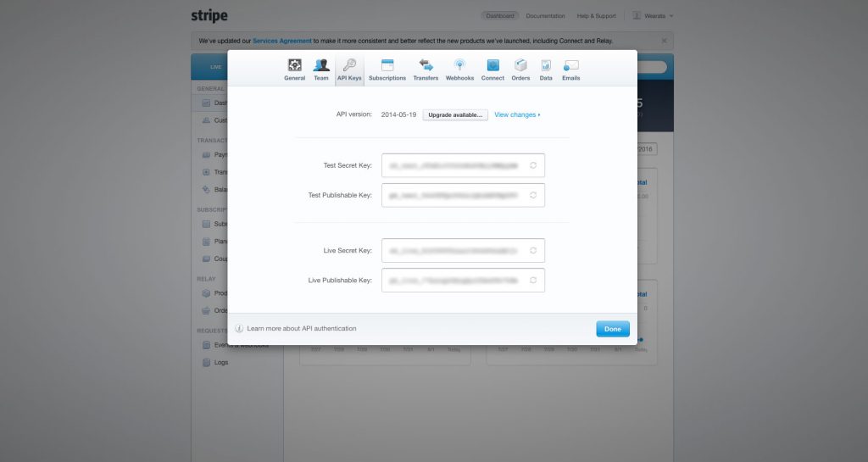The width and height of the screenshot is (868, 462).
Task: Open the Subscriptions settings tab icon
Action: coord(387,65)
